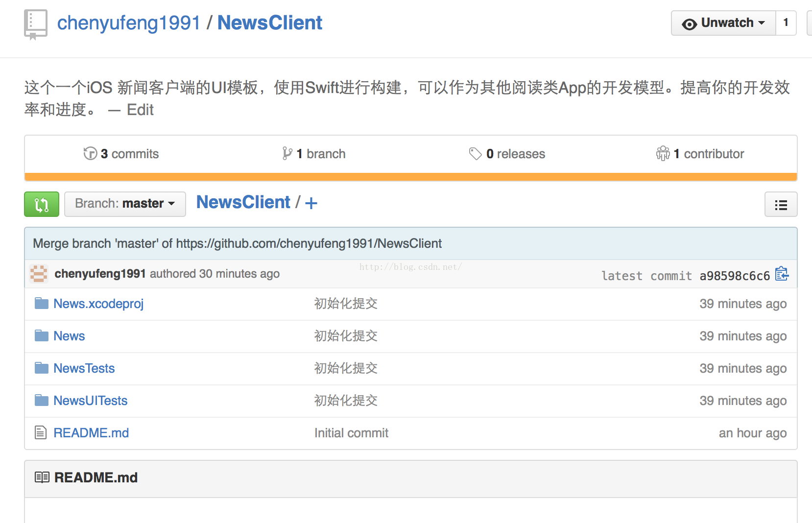Open 初始化提交 commit for News.xcodeproj
Image resolution: width=812 pixels, height=523 pixels.
click(x=346, y=304)
